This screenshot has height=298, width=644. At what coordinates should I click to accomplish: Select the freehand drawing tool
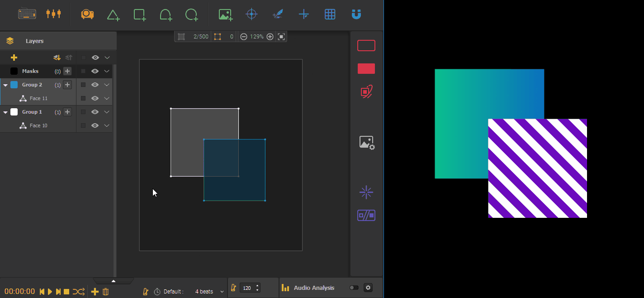point(278,14)
